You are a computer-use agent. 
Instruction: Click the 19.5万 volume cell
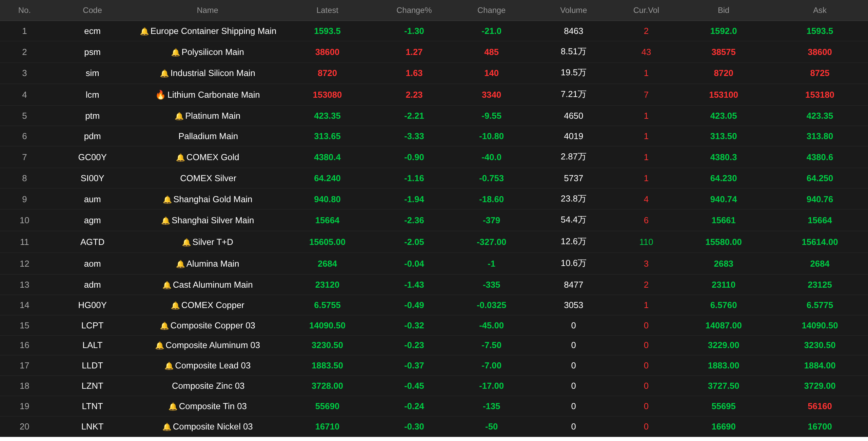pos(573,73)
